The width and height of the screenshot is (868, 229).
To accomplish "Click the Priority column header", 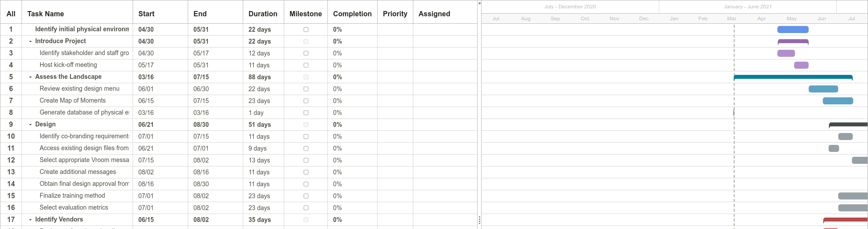I will tap(395, 14).
